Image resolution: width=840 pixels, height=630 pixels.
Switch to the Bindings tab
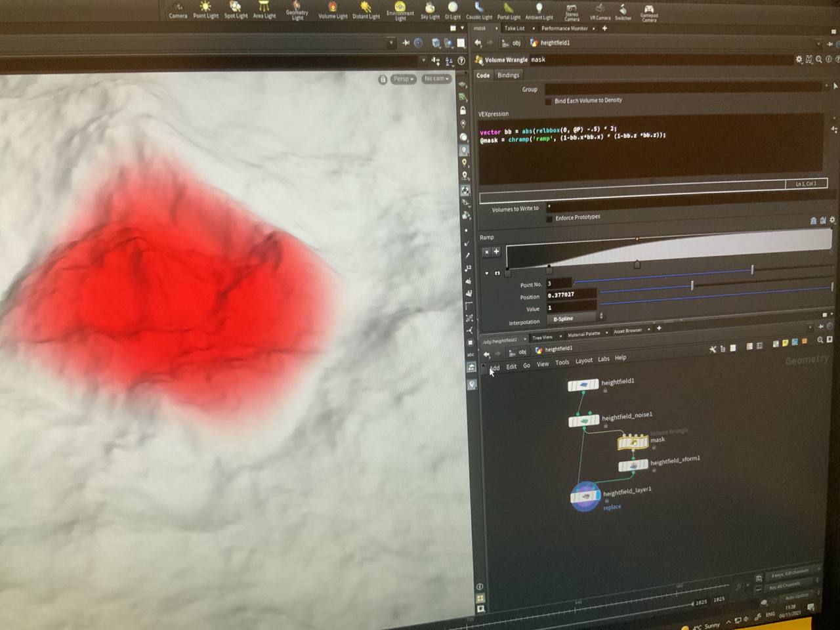pyautogui.click(x=508, y=75)
